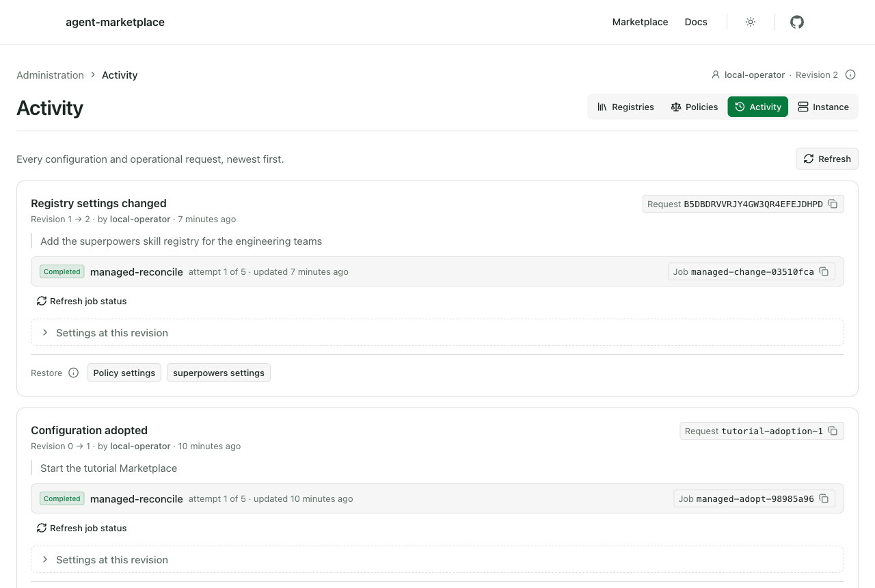This screenshot has height=588, width=875.
Task: Open the Docs nav link
Action: click(x=696, y=22)
